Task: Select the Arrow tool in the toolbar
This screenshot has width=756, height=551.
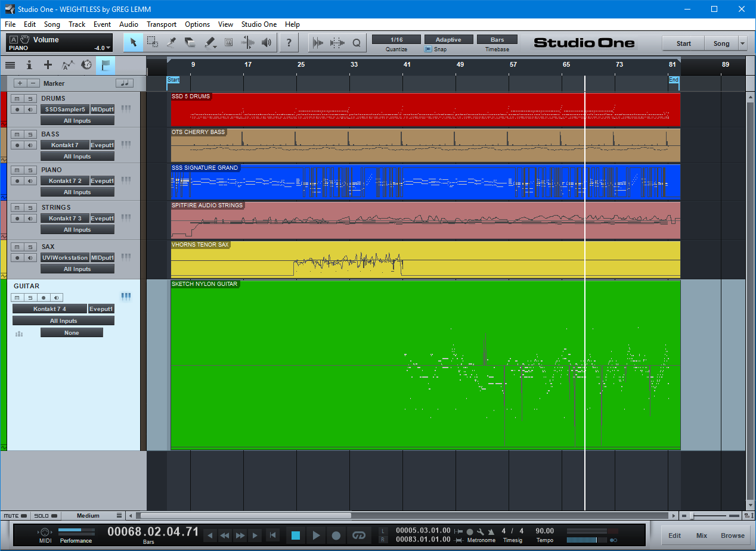Action: (134, 42)
